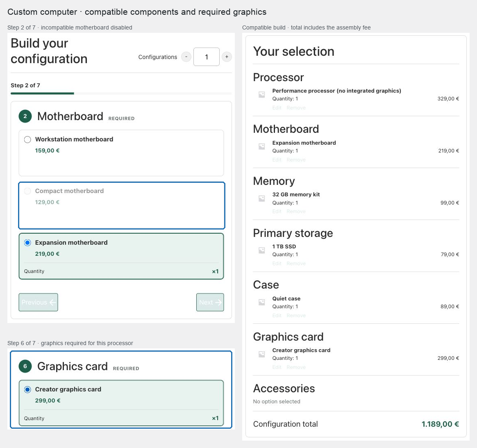Go back with the Previous button
The image size is (477, 448).
tap(39, 302)
